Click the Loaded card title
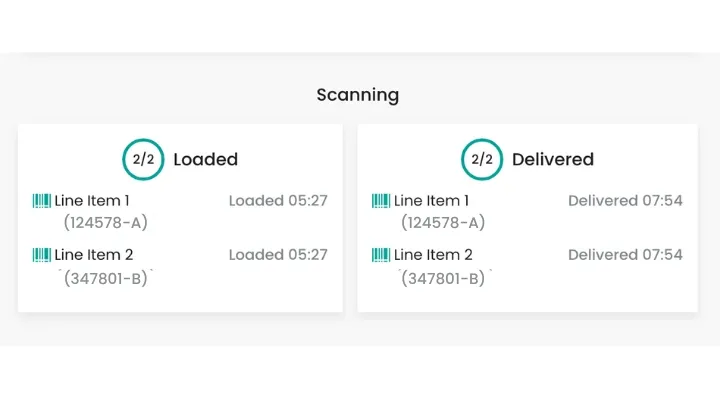This screenshot has width=720, height=405. [x=205, y=159]
